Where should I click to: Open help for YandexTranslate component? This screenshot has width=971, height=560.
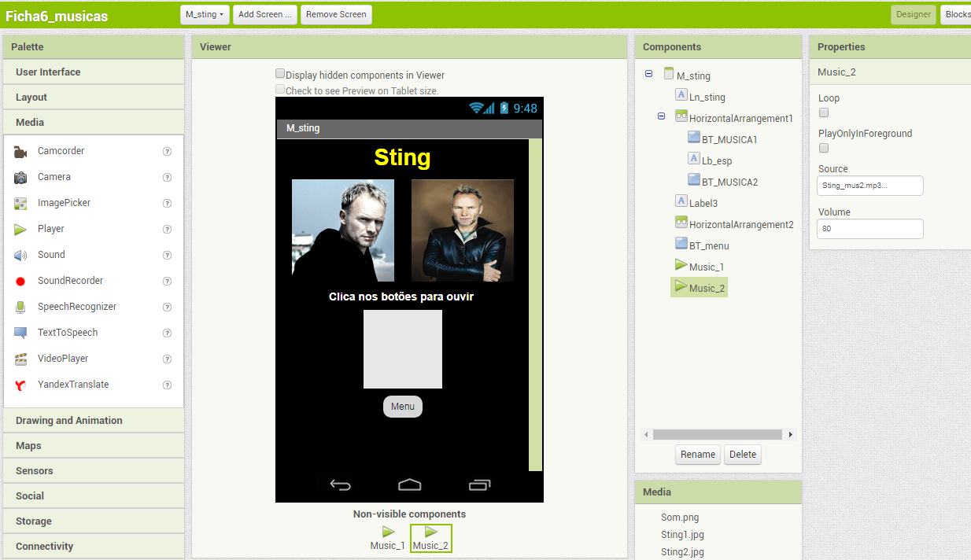167,385
